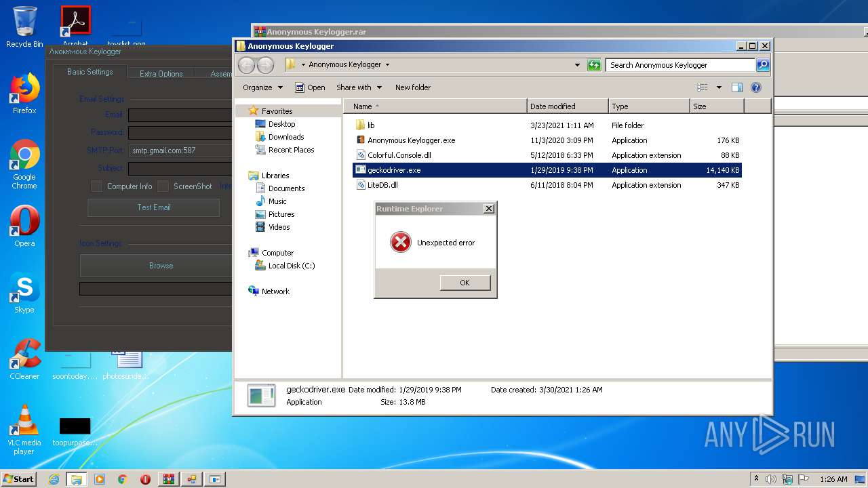The image size is (868, 488).
Task: Click the Test Email button
Action: pos(154,207)
